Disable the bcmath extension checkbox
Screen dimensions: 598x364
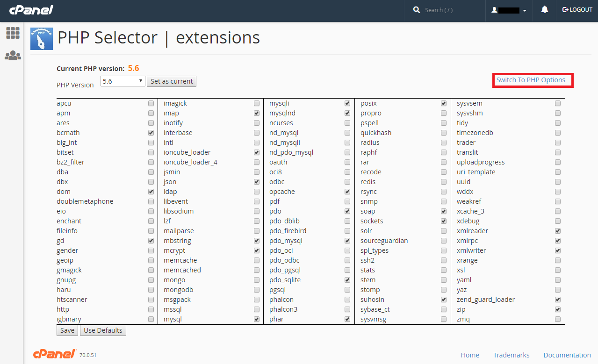151,133
